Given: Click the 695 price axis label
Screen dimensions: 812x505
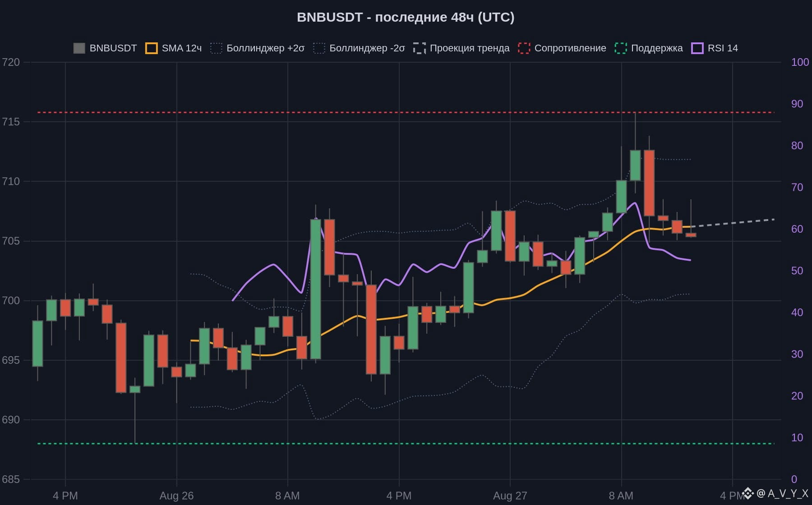Looking at the screenshot, I should coord(11,360).
